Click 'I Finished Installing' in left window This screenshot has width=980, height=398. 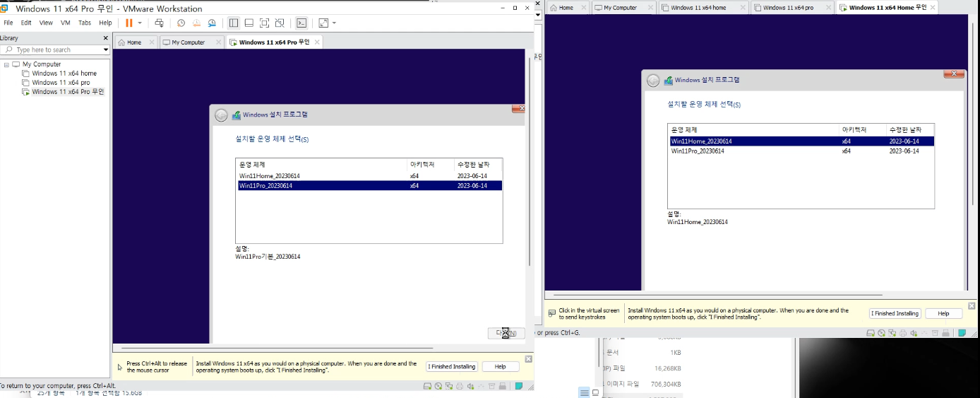coord(452,367)
